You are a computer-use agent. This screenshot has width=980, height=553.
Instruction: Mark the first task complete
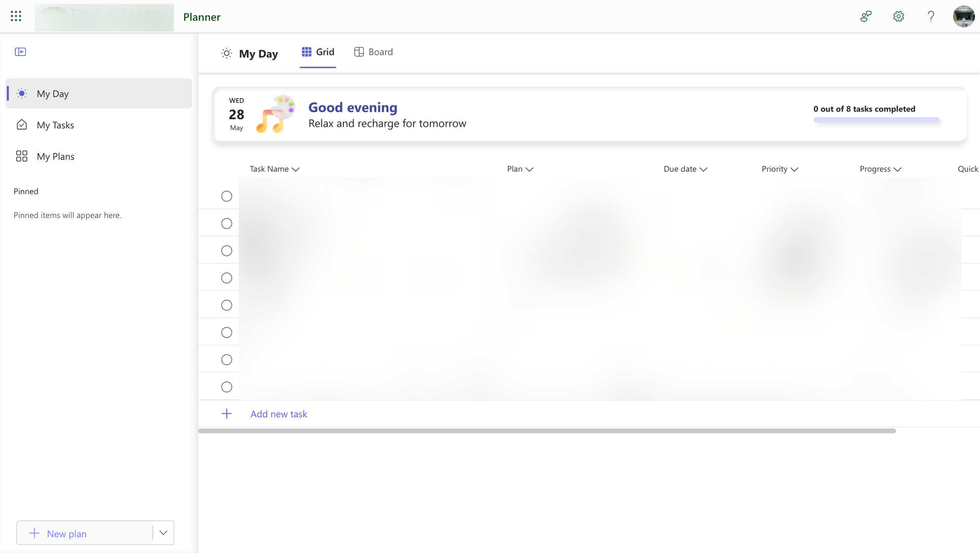[227, 196]
